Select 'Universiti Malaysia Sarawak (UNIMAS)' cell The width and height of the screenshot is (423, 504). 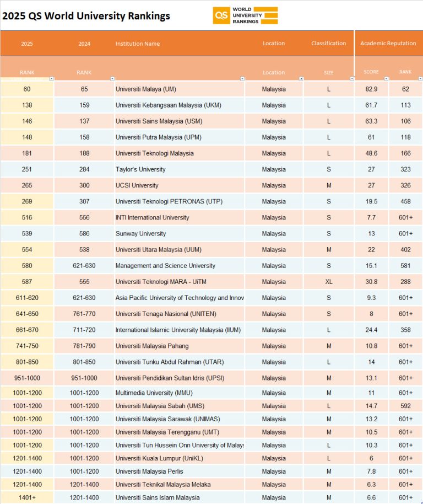tap(180, 419)
